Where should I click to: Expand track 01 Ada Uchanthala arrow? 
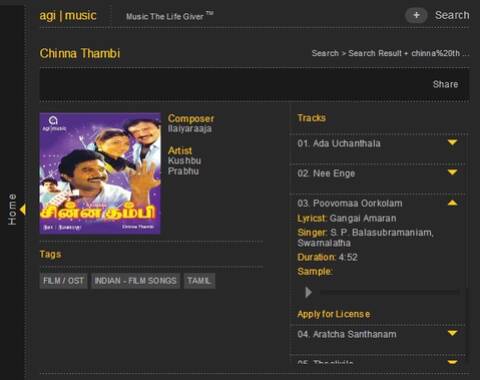pyautogui.click(x=452, y=143)
